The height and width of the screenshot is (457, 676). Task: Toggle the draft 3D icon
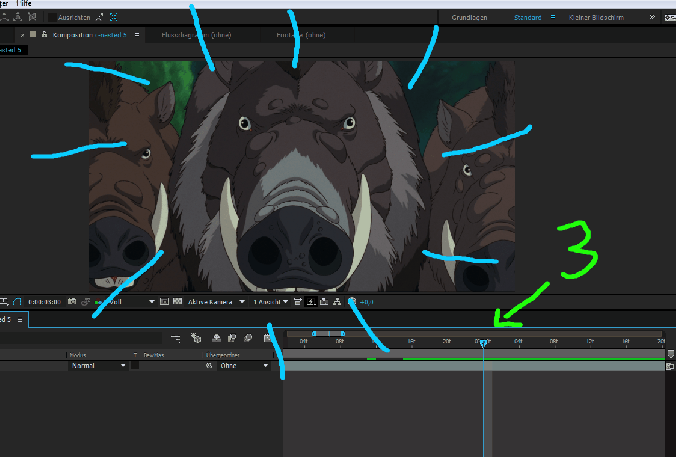click(x=196, y=338)
